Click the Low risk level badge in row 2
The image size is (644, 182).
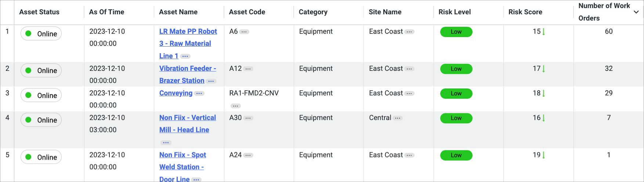[456, 69]
